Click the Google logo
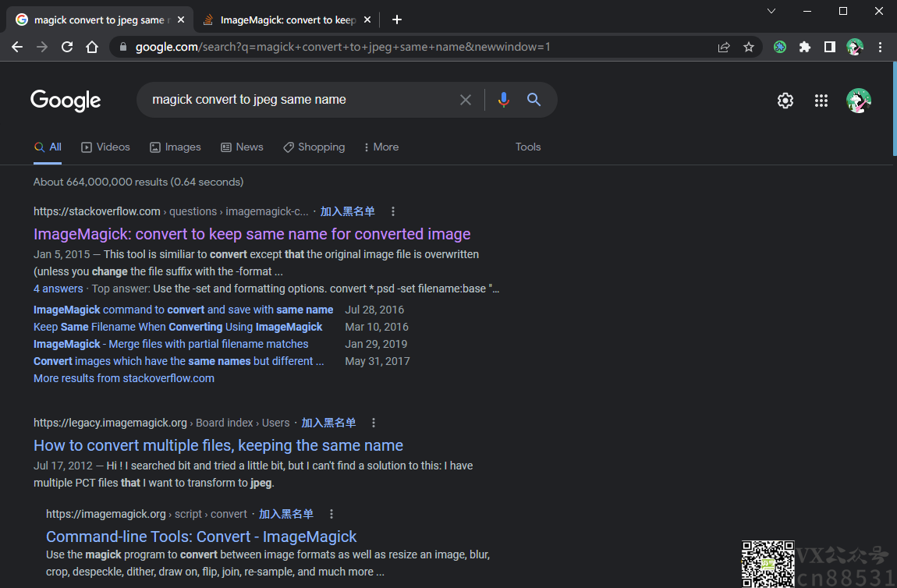This screenshot has width=897, height=588. click(66, 101)
